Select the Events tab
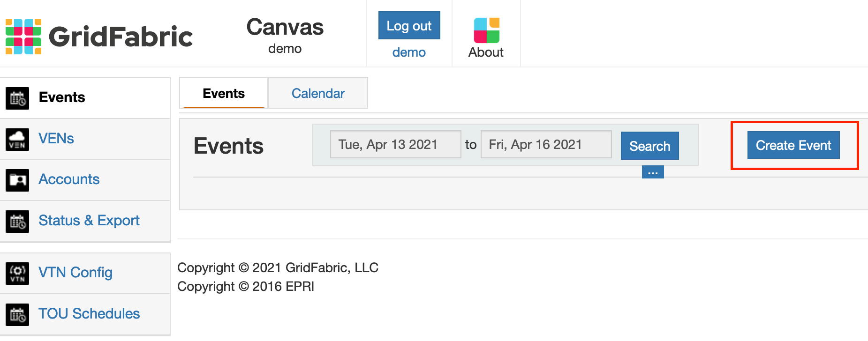The width and height of the screenshot is (868, 341). pos(224,93)
